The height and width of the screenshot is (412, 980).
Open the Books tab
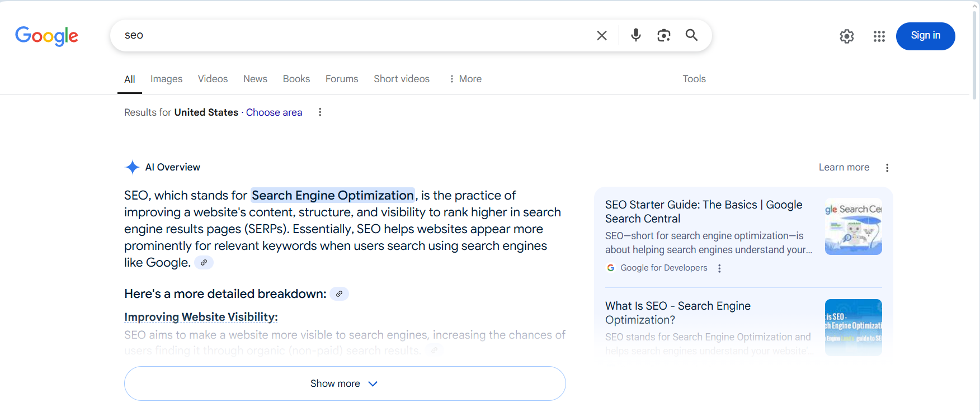(296, 79)
